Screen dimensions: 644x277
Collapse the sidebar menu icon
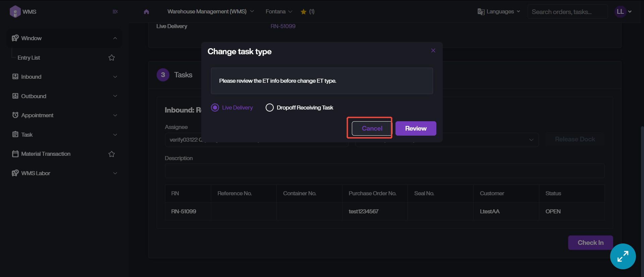(115, 12)
